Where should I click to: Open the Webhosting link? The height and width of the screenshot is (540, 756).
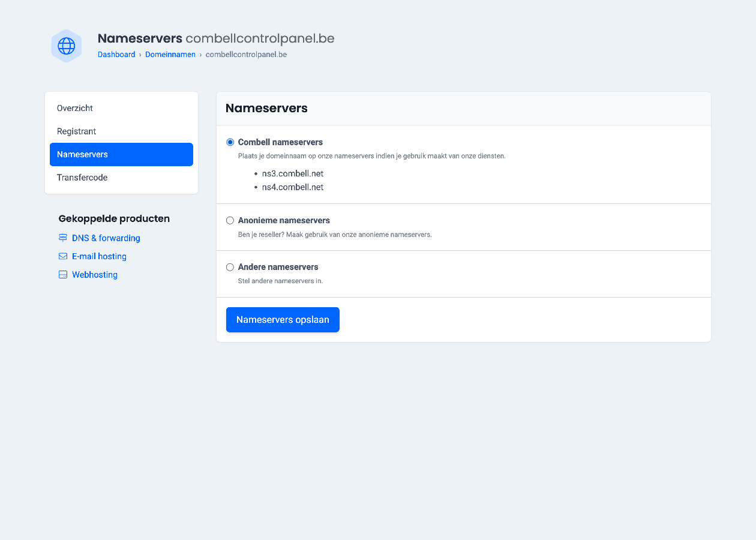click(95, 275)
